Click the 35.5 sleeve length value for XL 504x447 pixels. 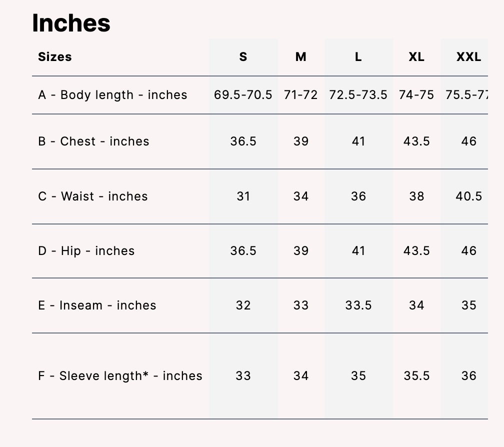[x=416, y=376]
